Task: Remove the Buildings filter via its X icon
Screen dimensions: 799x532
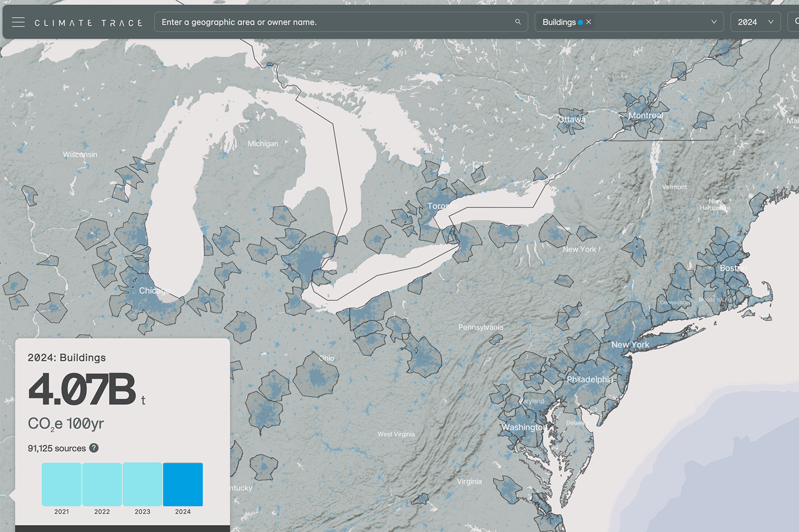Action: point(588,21)
